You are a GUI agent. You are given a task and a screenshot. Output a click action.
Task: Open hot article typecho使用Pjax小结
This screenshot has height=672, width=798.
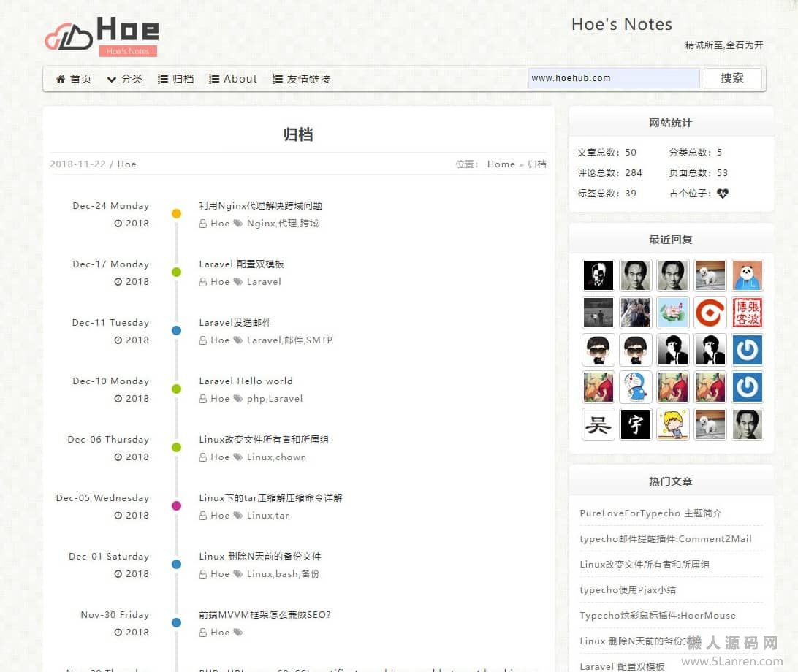pyautogui.click(x=628, y=590)
